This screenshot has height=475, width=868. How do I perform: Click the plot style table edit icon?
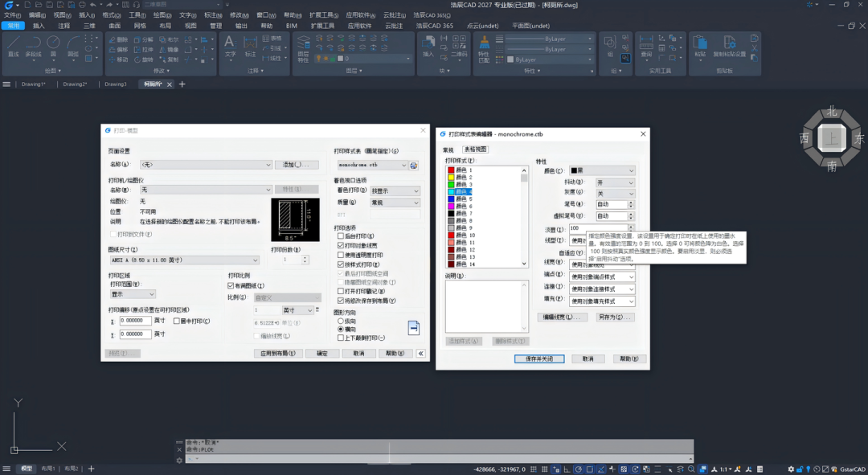414,166
